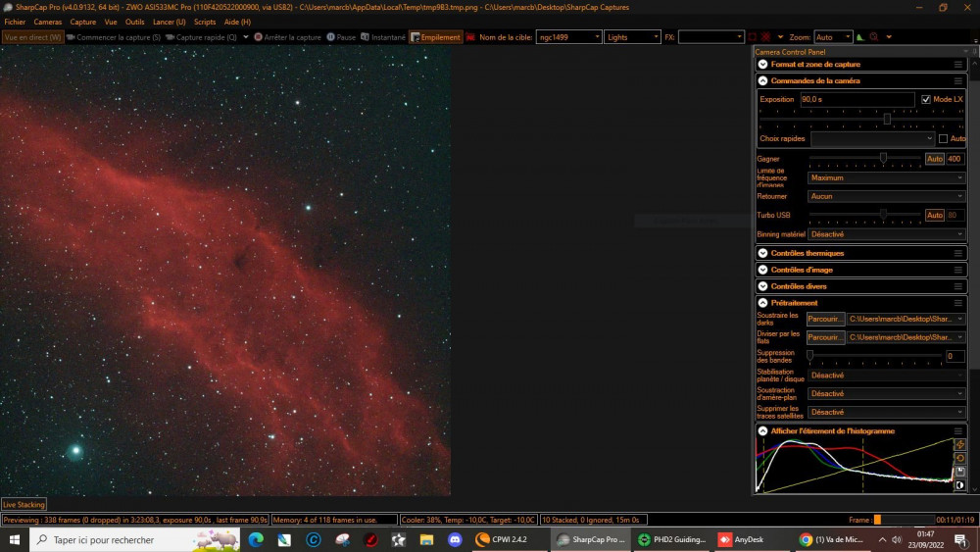This screenshot has height=552, width=980.
Task: Toggle the histogram half-circle contrast icon
Action: [960, 484]
